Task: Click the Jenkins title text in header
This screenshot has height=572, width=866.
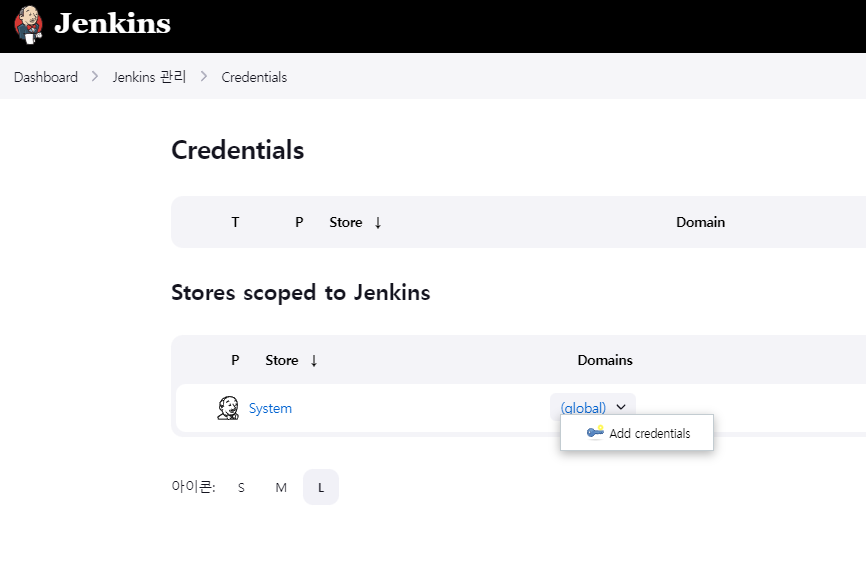Action: point(112,24)
